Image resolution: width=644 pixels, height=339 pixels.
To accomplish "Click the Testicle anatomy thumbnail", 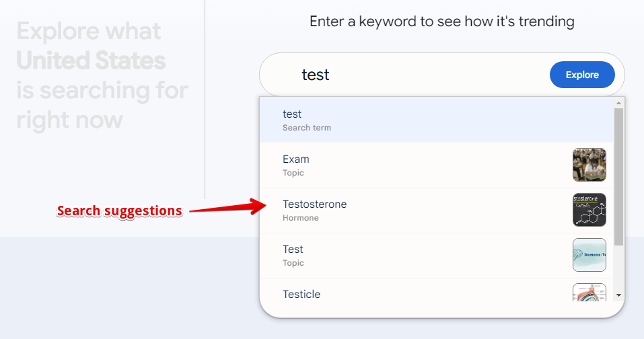I will (x=589, y=292).
